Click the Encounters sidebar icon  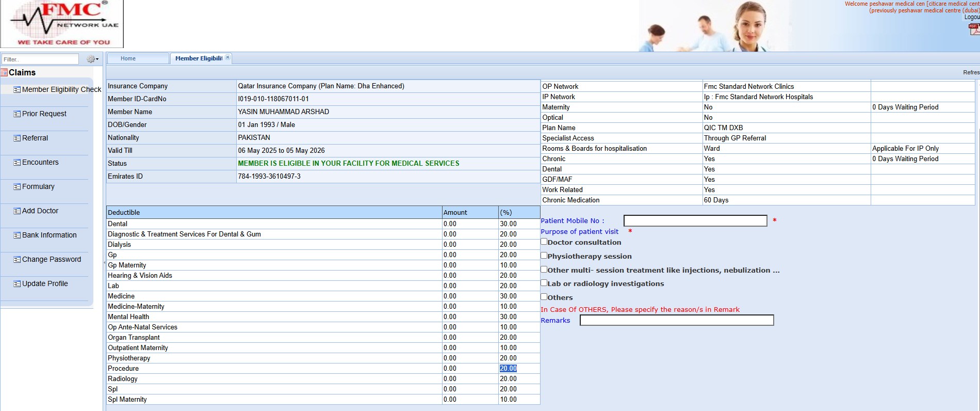coord(17,163)
